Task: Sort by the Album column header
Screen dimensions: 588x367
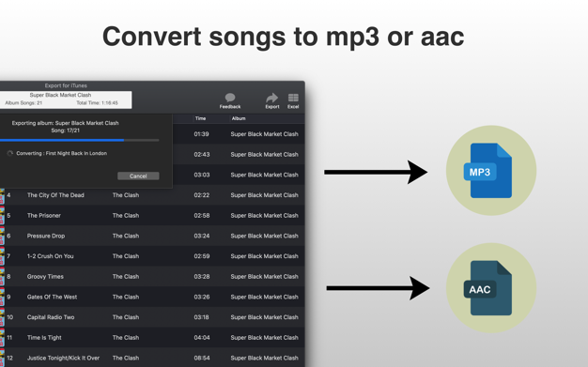Action: click(239, 118)
